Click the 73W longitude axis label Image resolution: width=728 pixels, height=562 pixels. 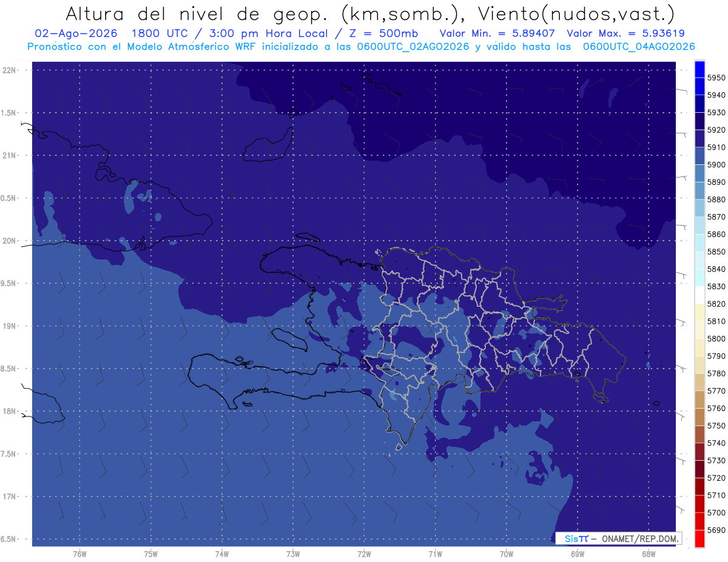(x=293, y=554)
